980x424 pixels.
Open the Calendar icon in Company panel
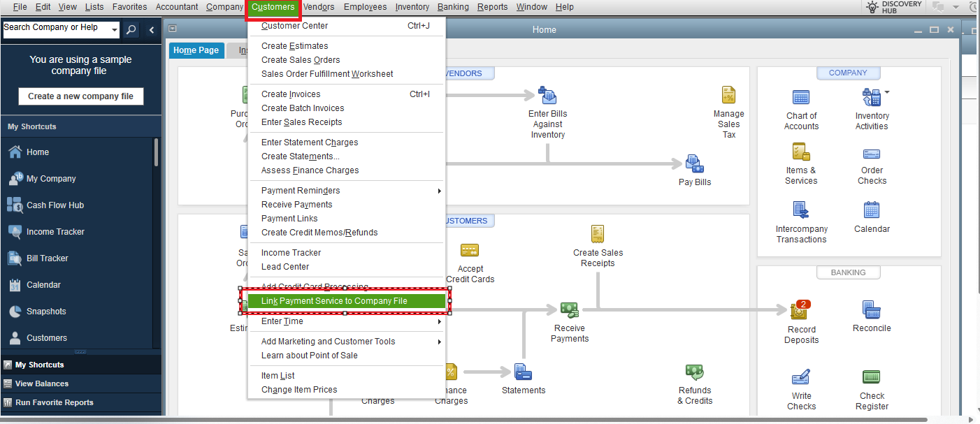(872, 210)
